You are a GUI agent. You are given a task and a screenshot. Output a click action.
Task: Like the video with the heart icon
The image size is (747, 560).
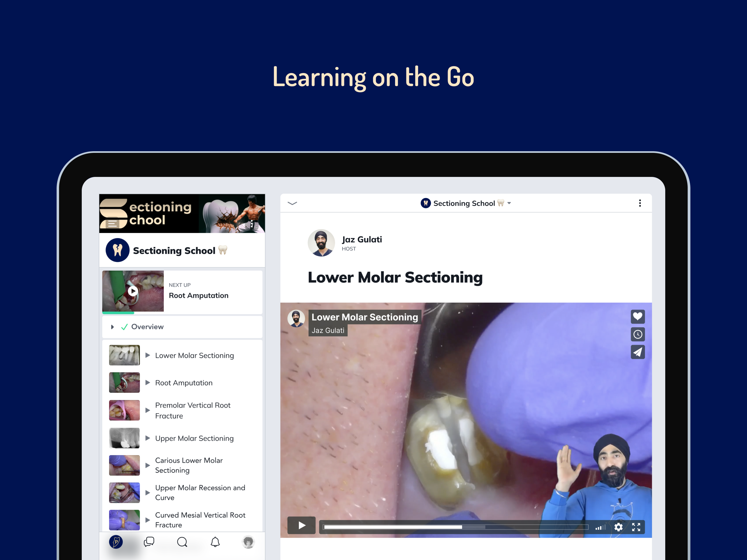tap(638, 316)
